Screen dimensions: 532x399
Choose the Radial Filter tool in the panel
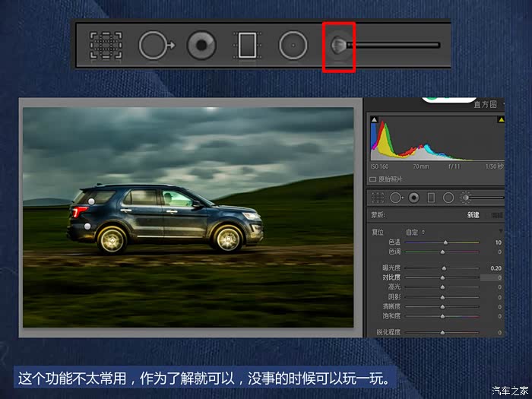click(x=448, y=198)
